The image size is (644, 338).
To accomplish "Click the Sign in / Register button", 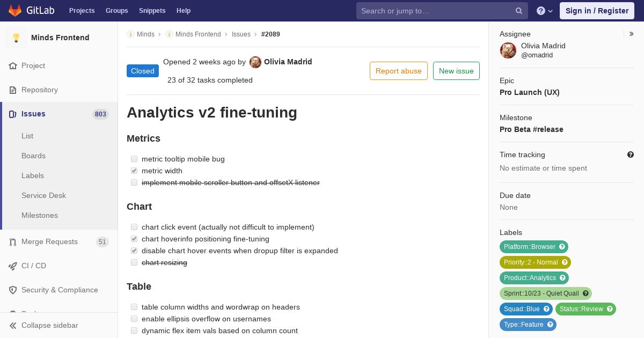I will tap(597, 11).
